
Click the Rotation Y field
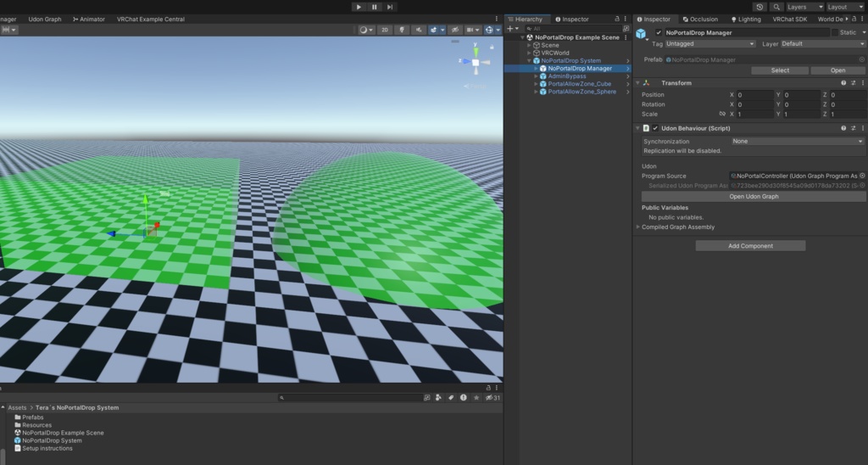click(x=801, y=104)
